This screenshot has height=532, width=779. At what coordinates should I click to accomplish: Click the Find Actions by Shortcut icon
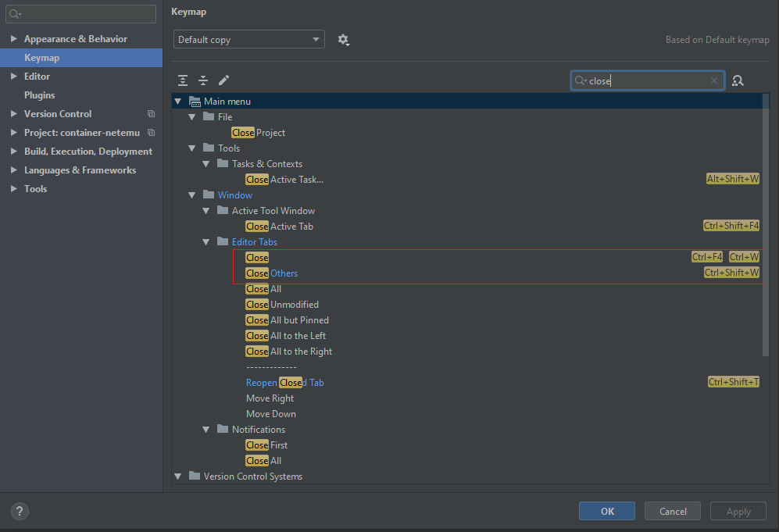point(738,80)
